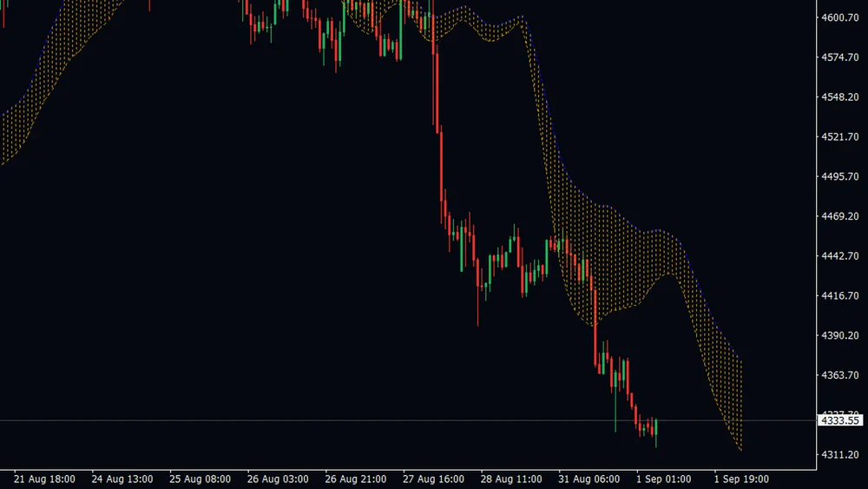
Task: Select price level 4469.20 on the axis
Action: tap(839, 216)
